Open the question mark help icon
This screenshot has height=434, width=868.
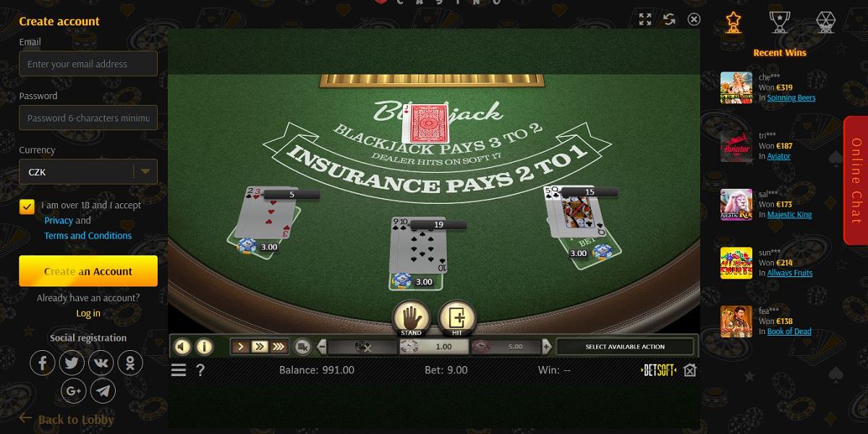coord(200,370)
